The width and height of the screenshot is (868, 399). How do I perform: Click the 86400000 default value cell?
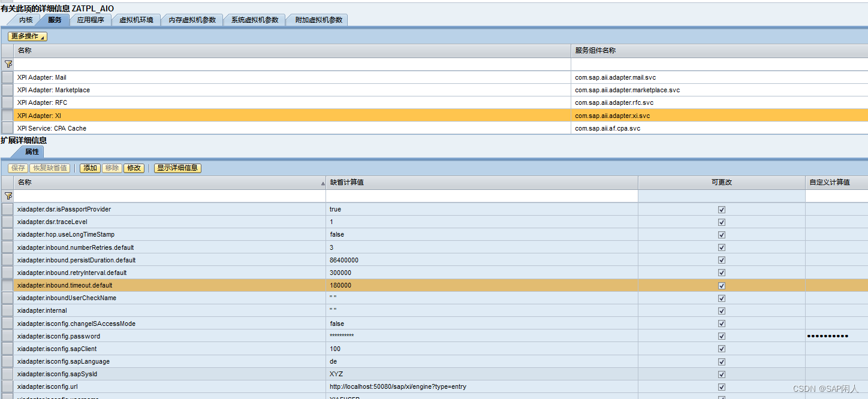482,261
